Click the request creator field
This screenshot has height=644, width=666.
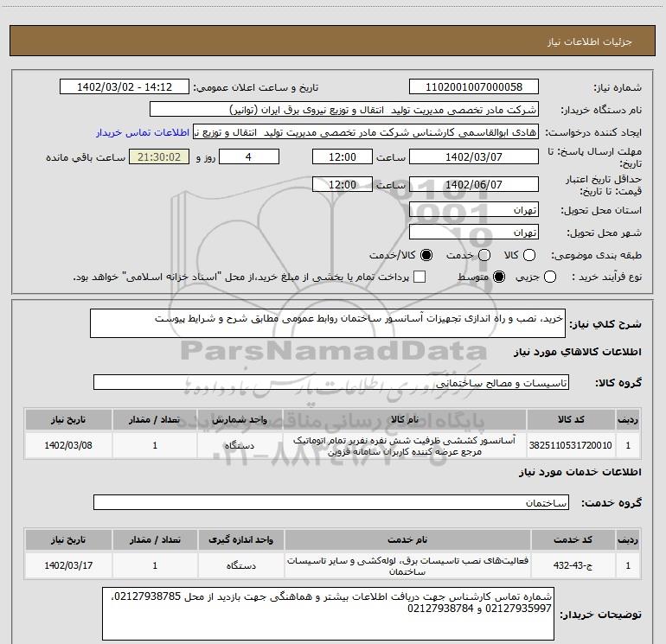pyautogui.click(x=366, y=132)
